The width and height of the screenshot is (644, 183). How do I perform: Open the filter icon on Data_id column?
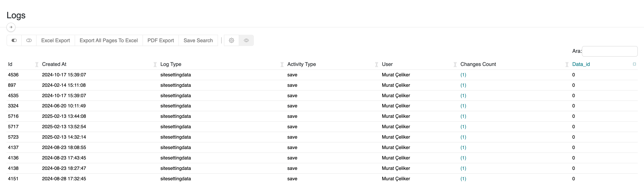pos(567,64)
